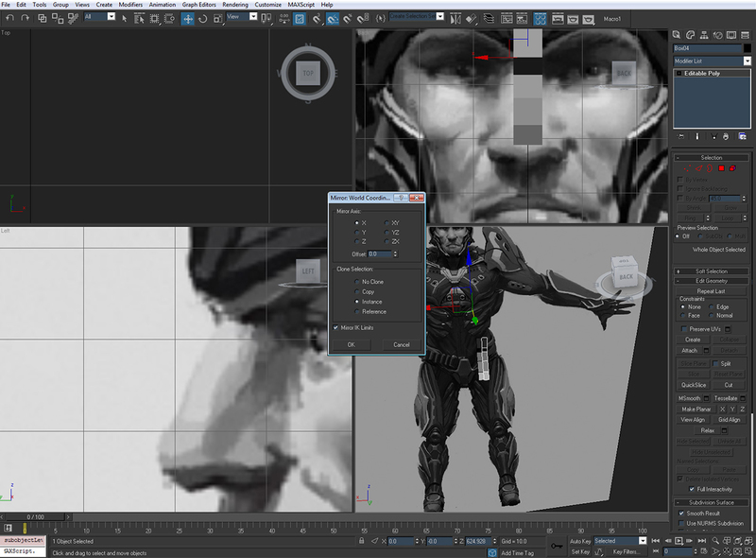The image size is (756, 558).
Task: Select Border sub-object level icon
Action: coord(710,168)
